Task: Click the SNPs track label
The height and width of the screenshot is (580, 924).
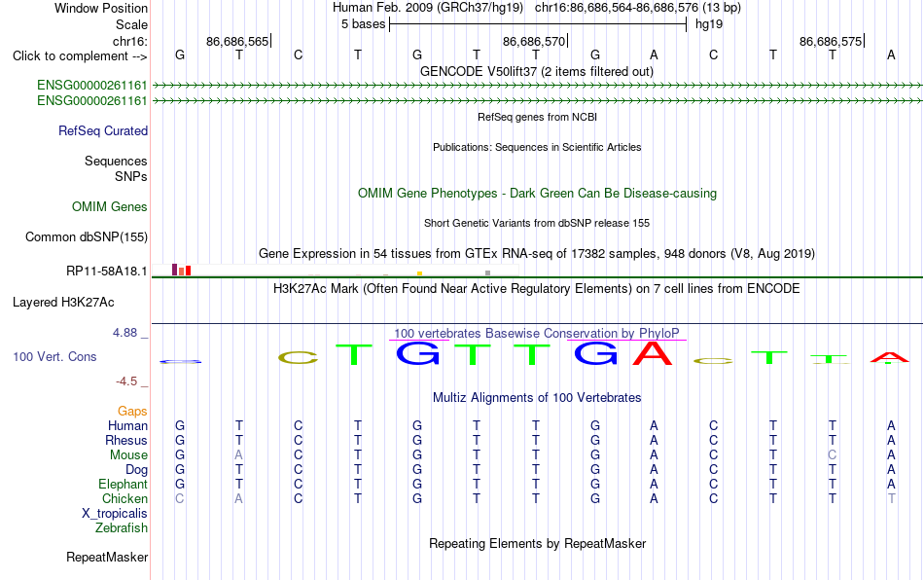Action: point(131,176)
